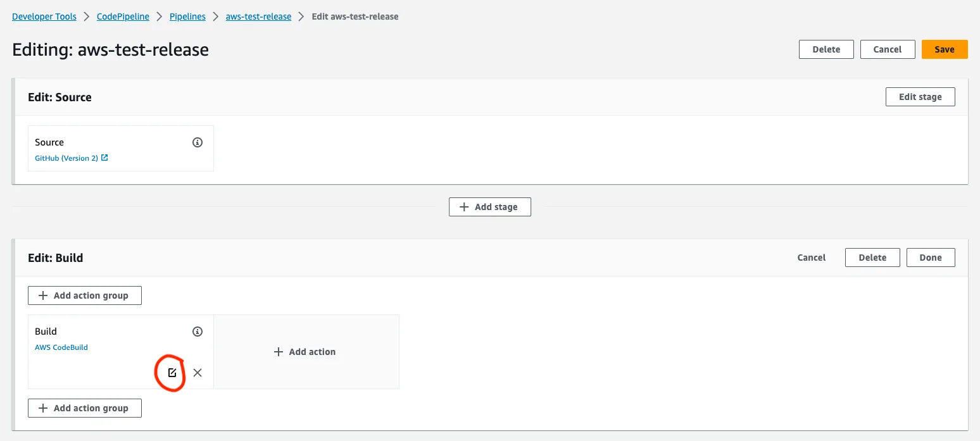
Task: Show info for the Build action
Action: click(198, 332)
